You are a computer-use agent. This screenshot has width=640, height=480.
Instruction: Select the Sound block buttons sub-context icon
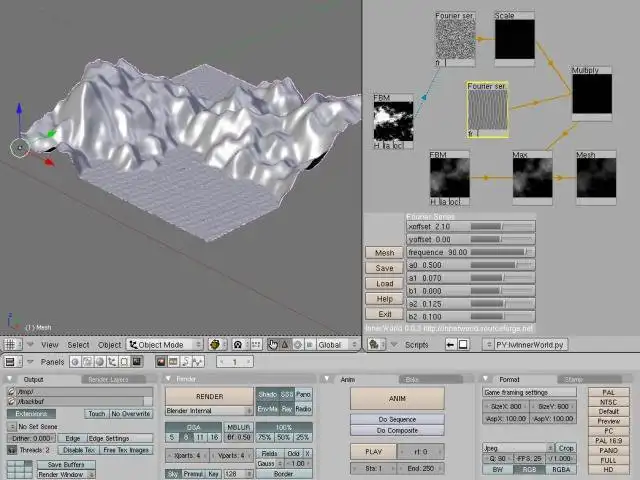click(x=198, y=362)
